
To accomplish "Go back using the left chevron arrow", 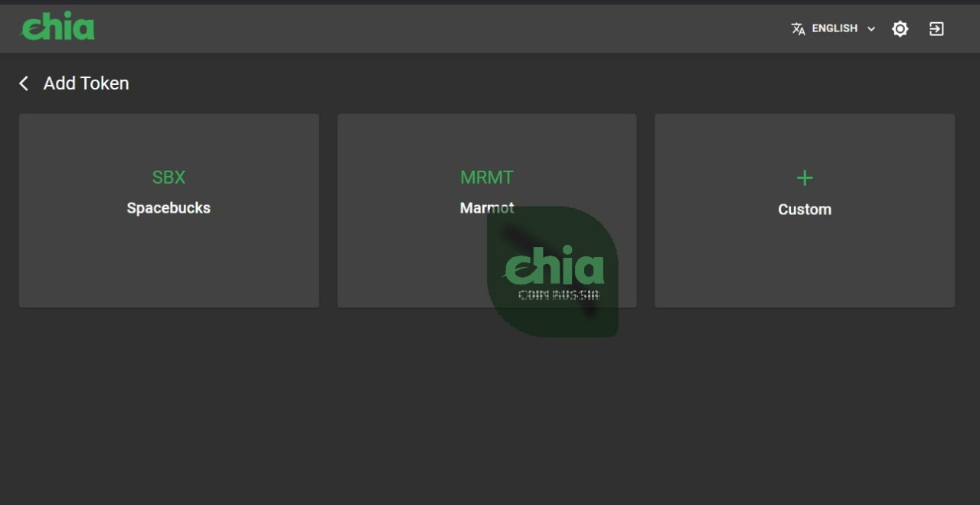I will pyautogui.click(x=24, y=83).
